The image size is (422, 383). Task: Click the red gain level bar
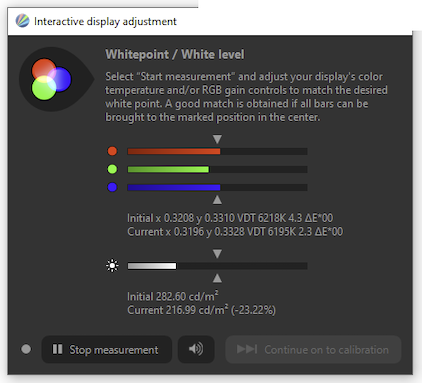[217, 151]
